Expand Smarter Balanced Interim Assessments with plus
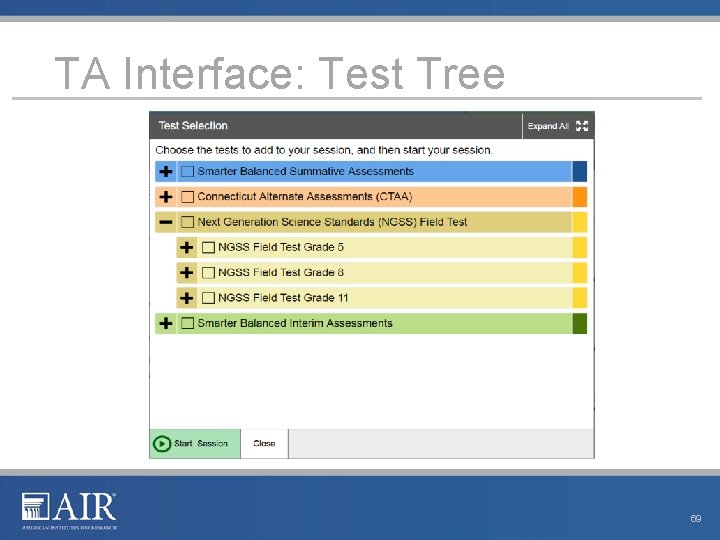Image resolution: width=720 pixels, height=540 pixels. click(x=166, y=323)
